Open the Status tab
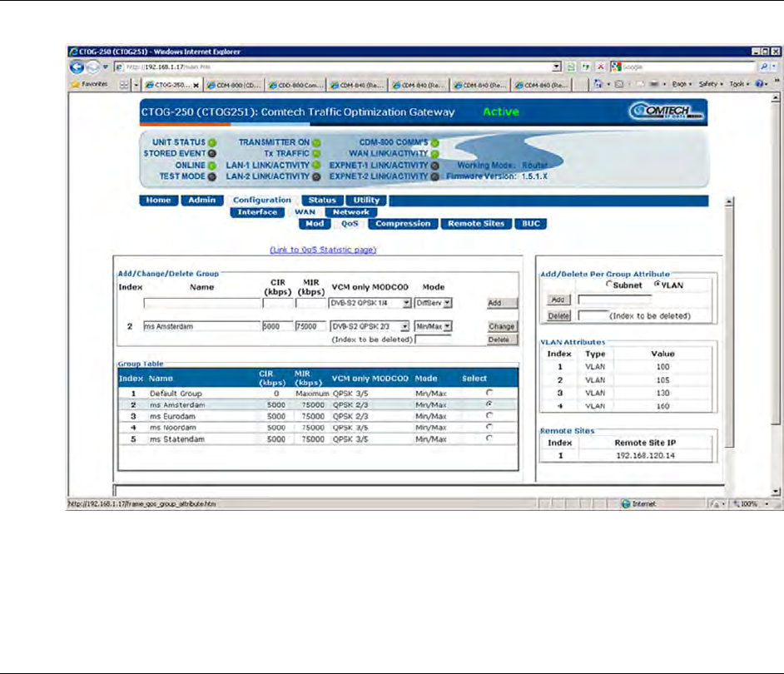 321,200
